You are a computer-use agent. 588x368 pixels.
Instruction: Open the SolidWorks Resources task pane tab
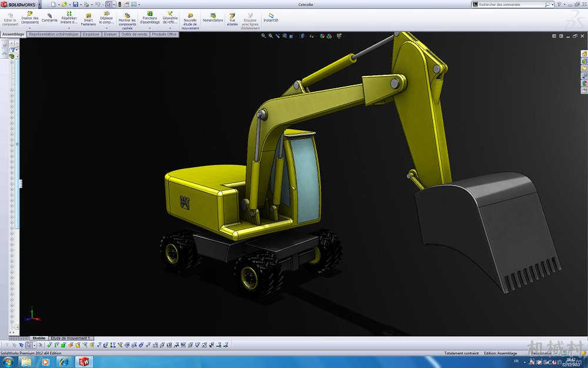pos(584,54)
